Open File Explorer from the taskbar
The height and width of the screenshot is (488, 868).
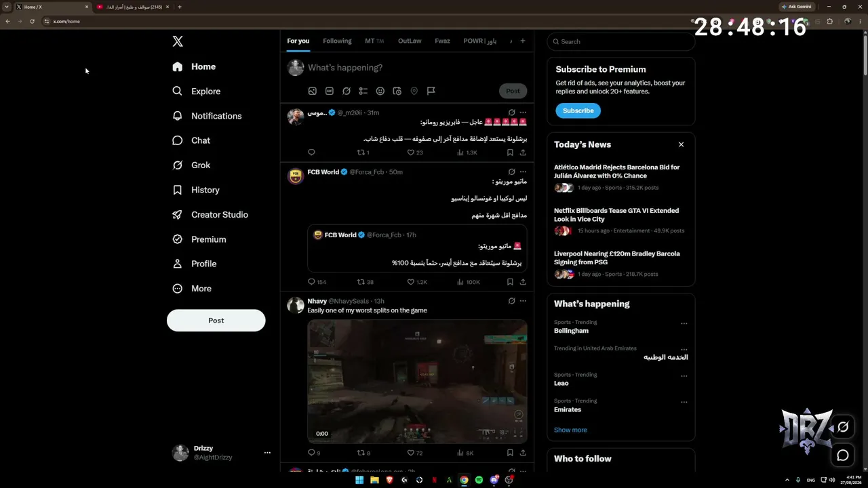(374, 480)
